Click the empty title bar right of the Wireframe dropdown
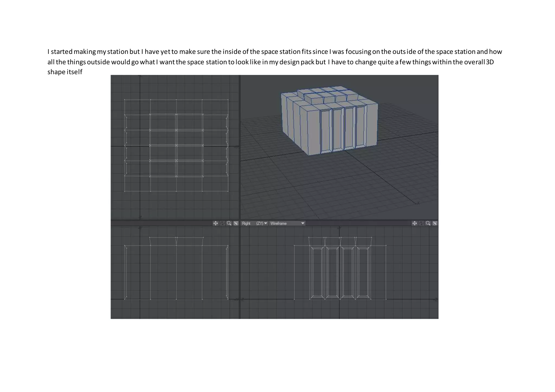 pos(358,223)
